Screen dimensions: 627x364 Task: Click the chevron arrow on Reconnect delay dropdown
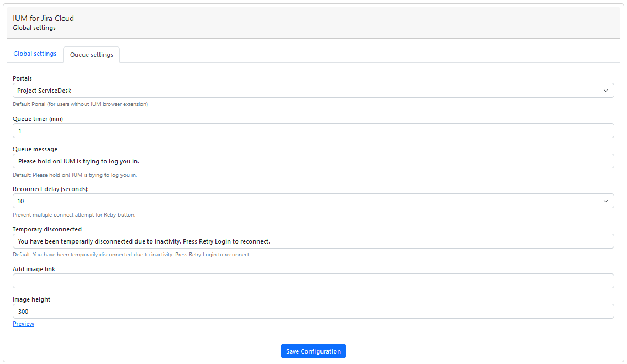pyautogui.click(x=605, y=201)
